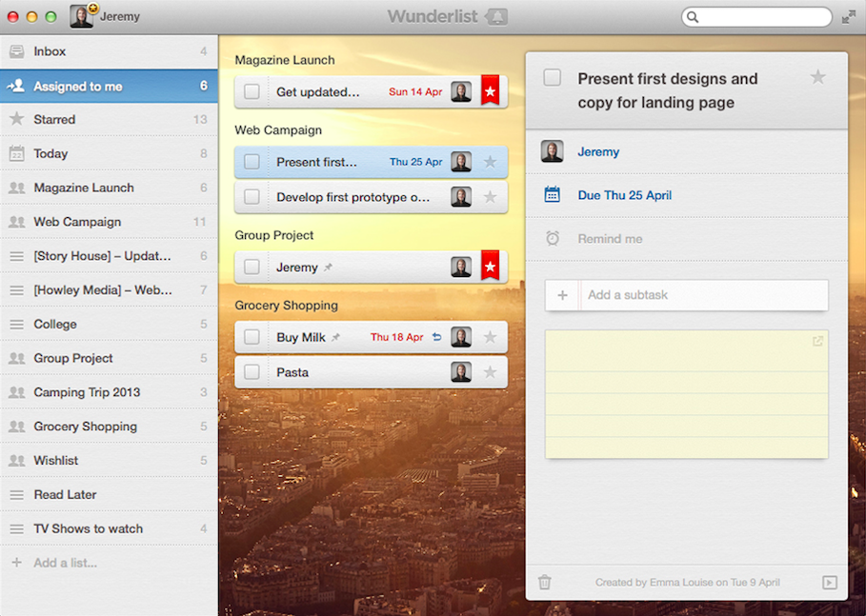Tick the checkbox in the detail panel header
866x616 pixels.
point(553,77)
